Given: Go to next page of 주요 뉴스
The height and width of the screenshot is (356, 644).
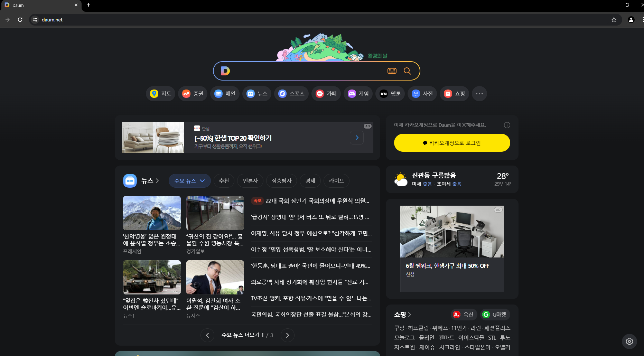Looking at the screenshot, I should click(287, 335).
